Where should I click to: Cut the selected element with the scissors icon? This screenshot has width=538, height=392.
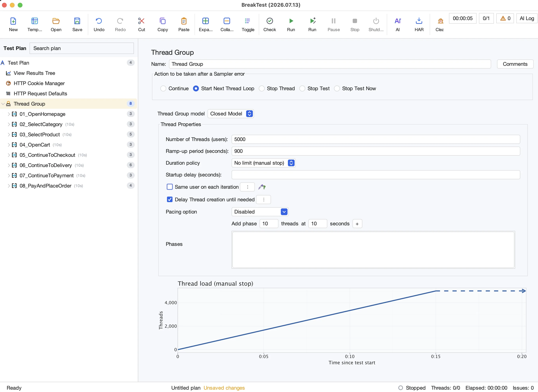point(141,21)
